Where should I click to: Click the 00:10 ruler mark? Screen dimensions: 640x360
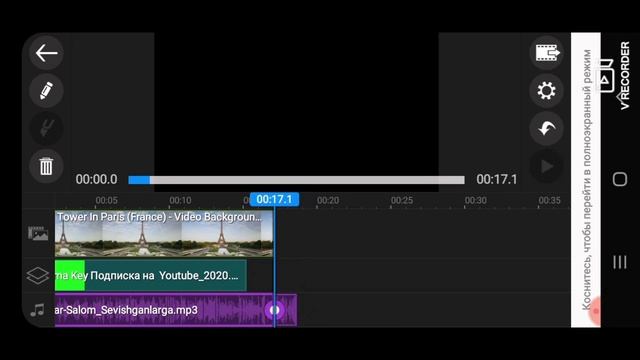coord(180,200)
